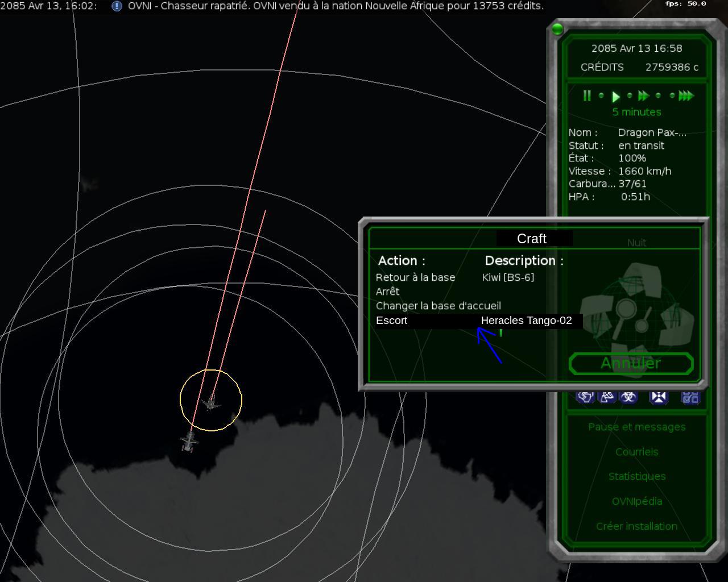Click the speed value '1660 km/h'
This screenshot has height=582, width=728.
645,171
